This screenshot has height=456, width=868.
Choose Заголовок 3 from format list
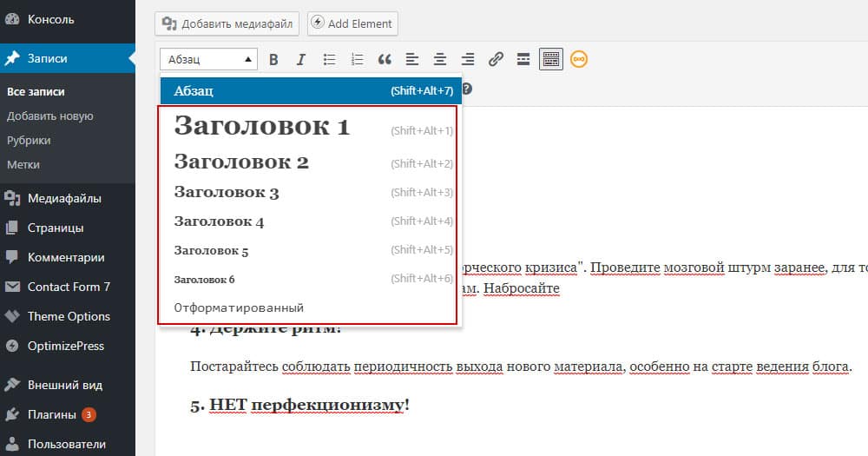click(x=227, y=193)
